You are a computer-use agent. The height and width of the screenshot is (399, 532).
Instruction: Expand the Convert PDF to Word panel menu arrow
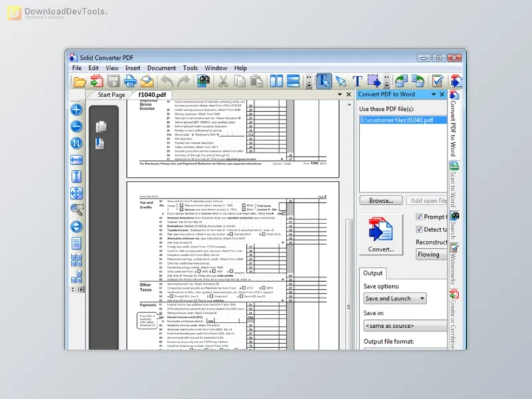click(434, 94)
